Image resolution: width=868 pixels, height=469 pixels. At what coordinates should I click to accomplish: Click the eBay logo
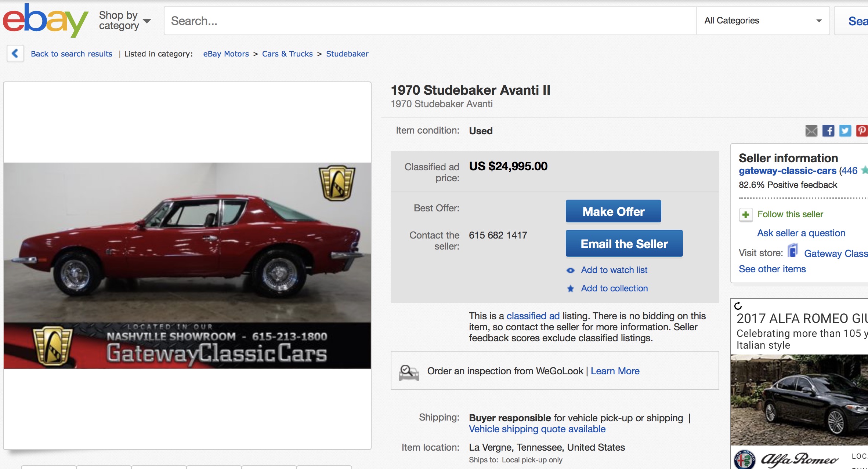(x=45, y=20)
